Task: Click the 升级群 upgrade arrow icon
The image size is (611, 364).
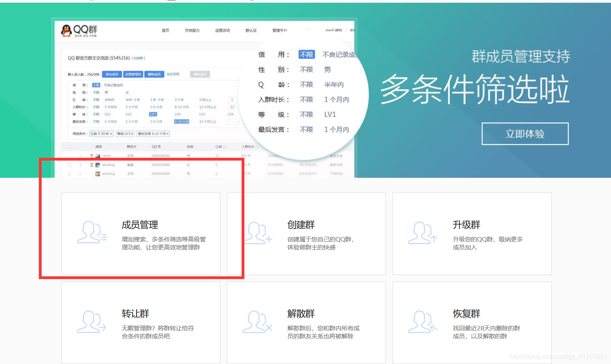Action: pos(423,232)
